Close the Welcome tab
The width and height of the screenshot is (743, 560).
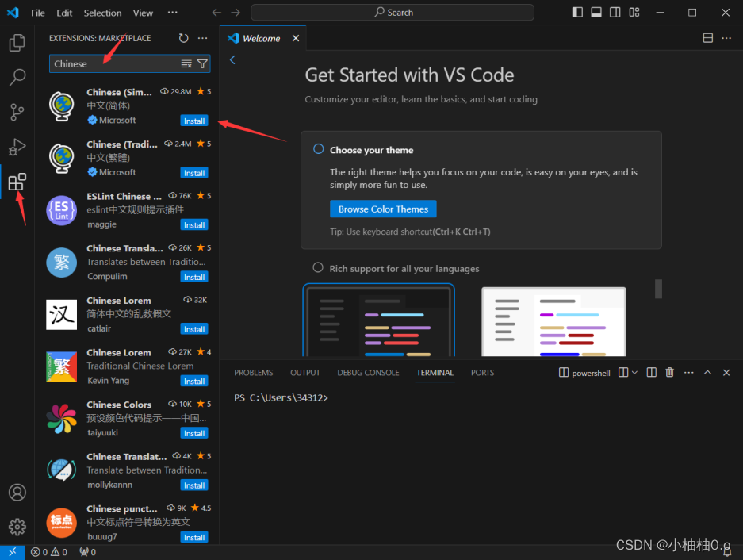coord(296,38)
